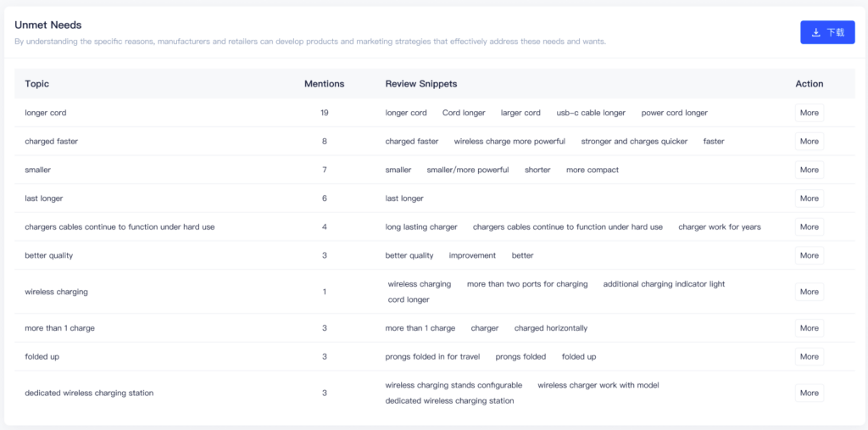Open More for smaller topic row
Viewport: 868px width, 430px height.
click(810, 170)
